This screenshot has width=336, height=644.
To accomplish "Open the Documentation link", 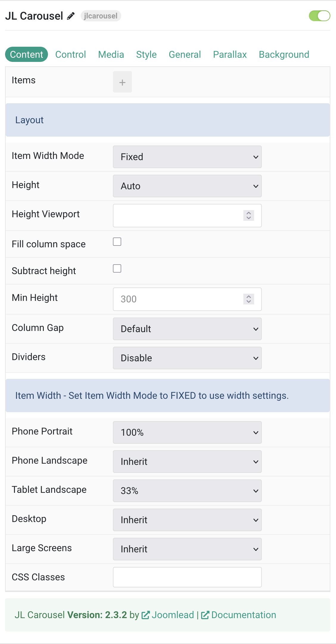I will 244,615.
